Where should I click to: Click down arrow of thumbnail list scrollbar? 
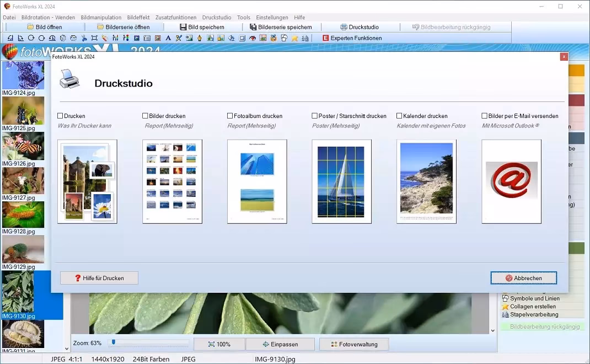[67, 349]
